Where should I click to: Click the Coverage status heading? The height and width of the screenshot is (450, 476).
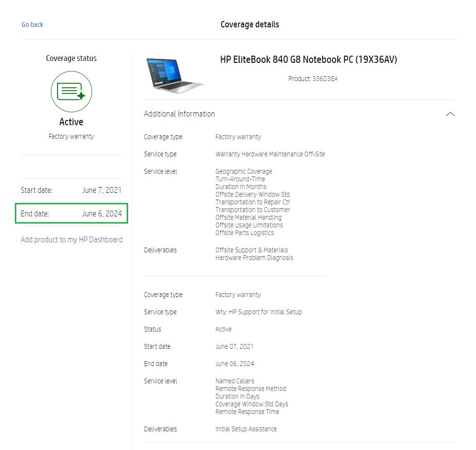(x=71, y=58)
